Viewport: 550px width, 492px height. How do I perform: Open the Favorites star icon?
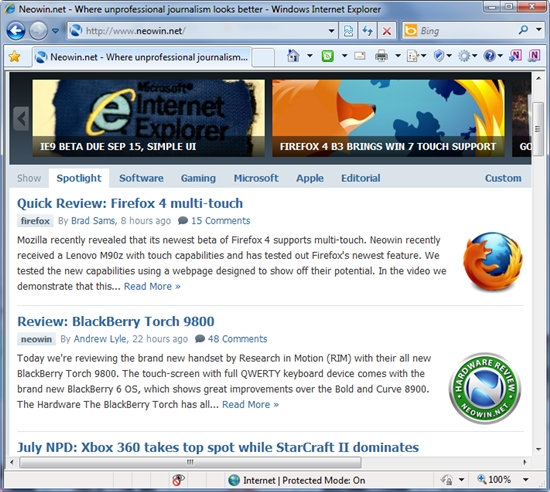(x=14, y=56)
